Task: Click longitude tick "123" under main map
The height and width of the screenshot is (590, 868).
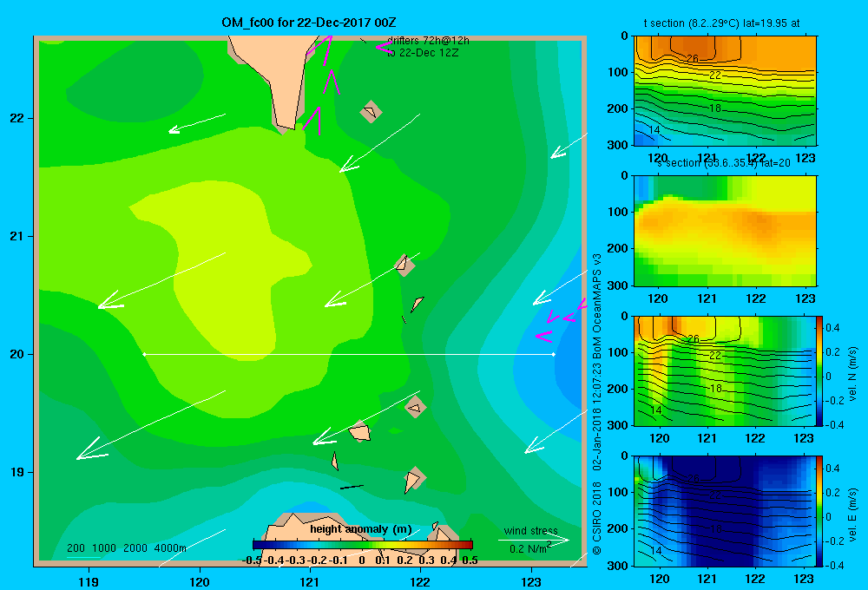Action: tap(531, 581)
